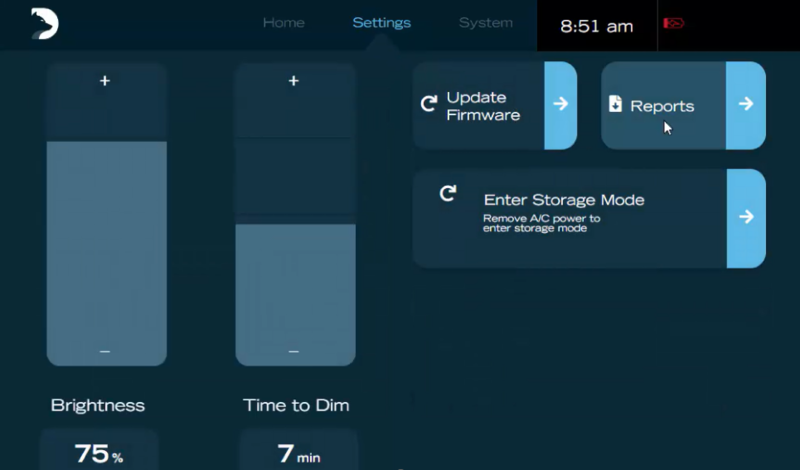Click the refresh icon on Update Firmware
The width and height of the screenshot is (800, 470).
[x=429, y=104]
